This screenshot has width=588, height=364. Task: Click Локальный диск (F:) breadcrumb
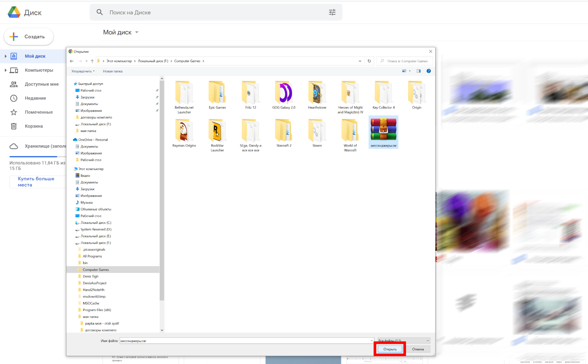click(x=153, y=61)
